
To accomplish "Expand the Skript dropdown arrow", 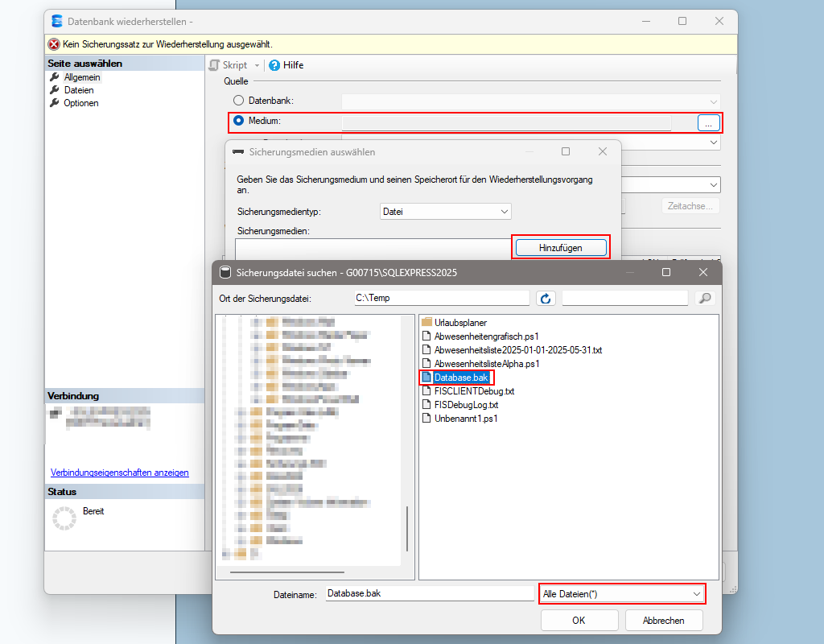I will [x=255, y=65].
